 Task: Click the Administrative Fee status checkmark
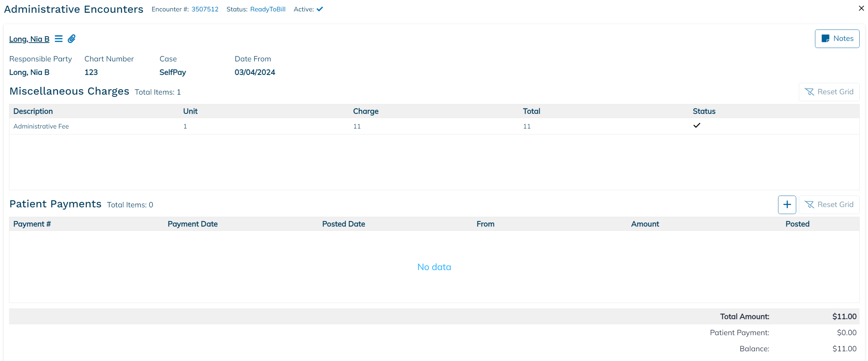[x=697, y=125]
